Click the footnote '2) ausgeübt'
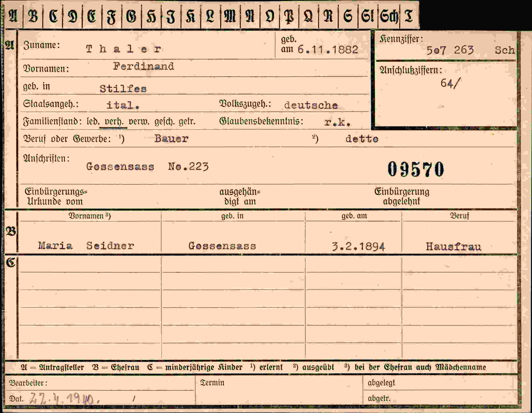Screen dimensions: 532x413 (x=314, y=367)
